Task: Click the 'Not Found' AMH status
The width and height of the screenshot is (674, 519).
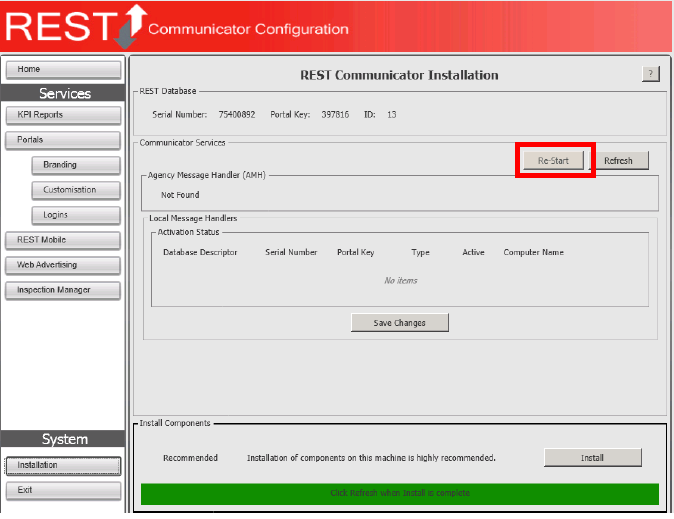Action: pos(180,195)
